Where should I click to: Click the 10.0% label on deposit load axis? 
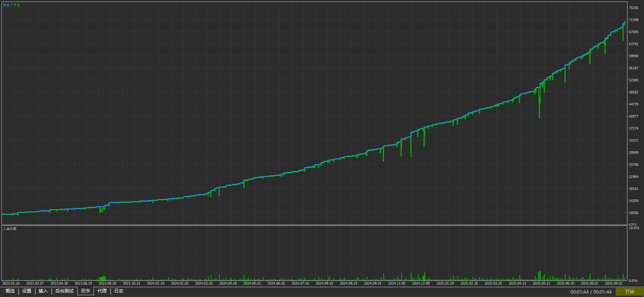point(634,228)
